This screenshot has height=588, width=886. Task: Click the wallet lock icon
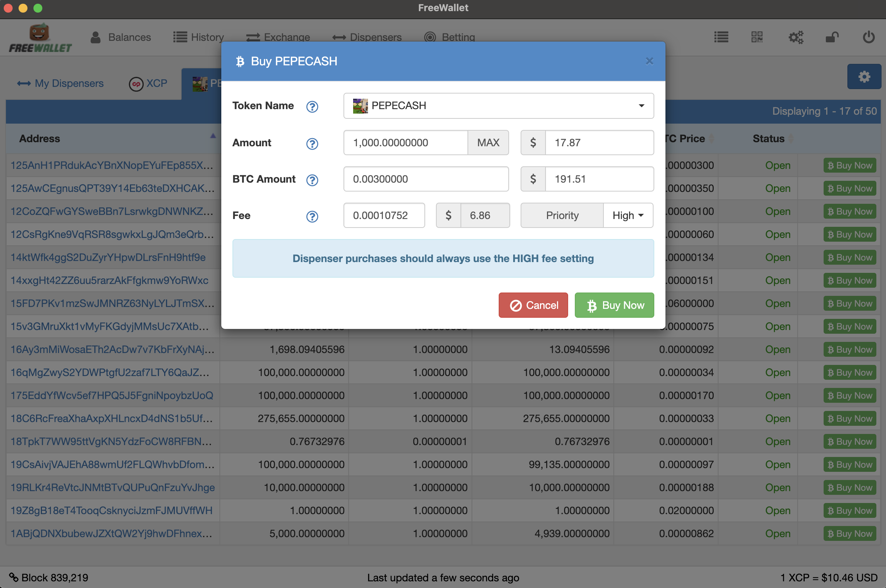[x=832, y=37]
